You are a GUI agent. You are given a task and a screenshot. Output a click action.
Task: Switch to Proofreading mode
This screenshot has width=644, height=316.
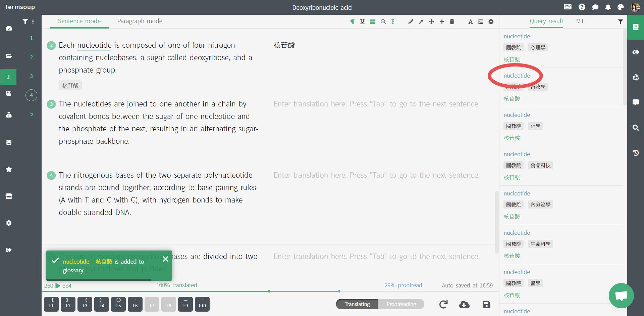point(401,304)
